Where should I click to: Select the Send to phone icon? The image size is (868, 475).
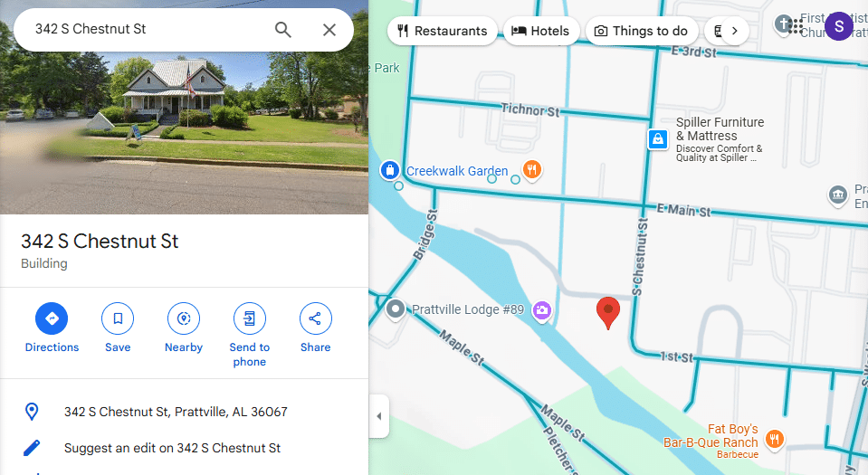point(250,318)
